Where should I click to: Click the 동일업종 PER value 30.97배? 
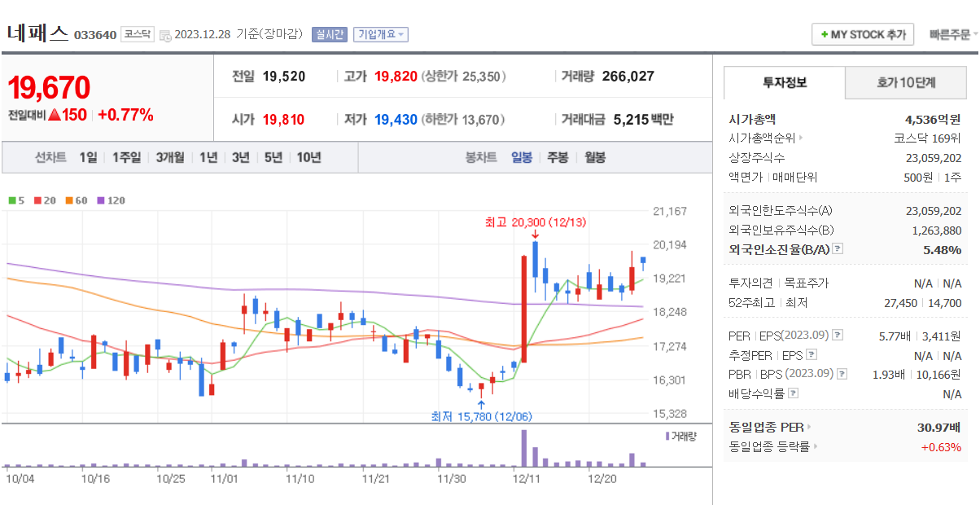(939, 427)
